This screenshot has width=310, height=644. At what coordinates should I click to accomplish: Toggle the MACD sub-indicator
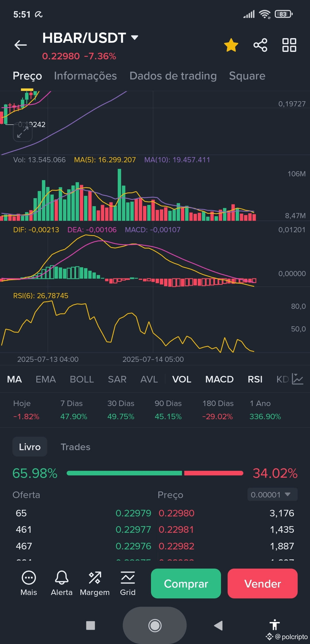coord(219,379)
